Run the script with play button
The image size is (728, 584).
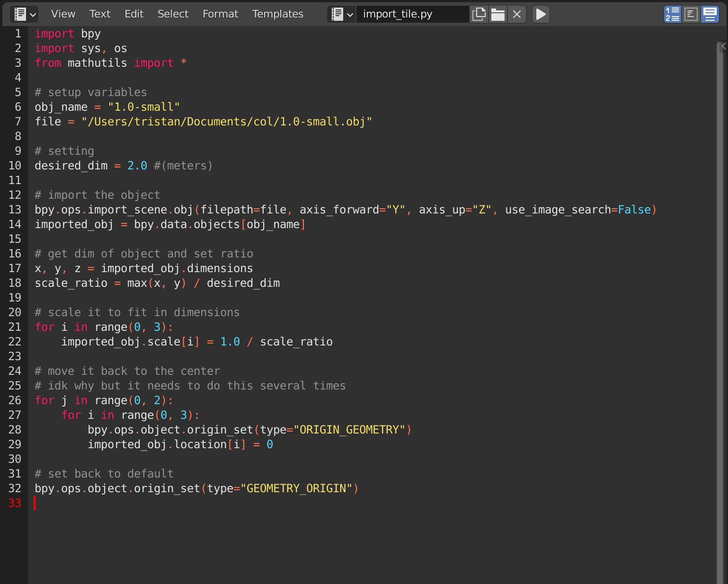click(x=541, y=14)
